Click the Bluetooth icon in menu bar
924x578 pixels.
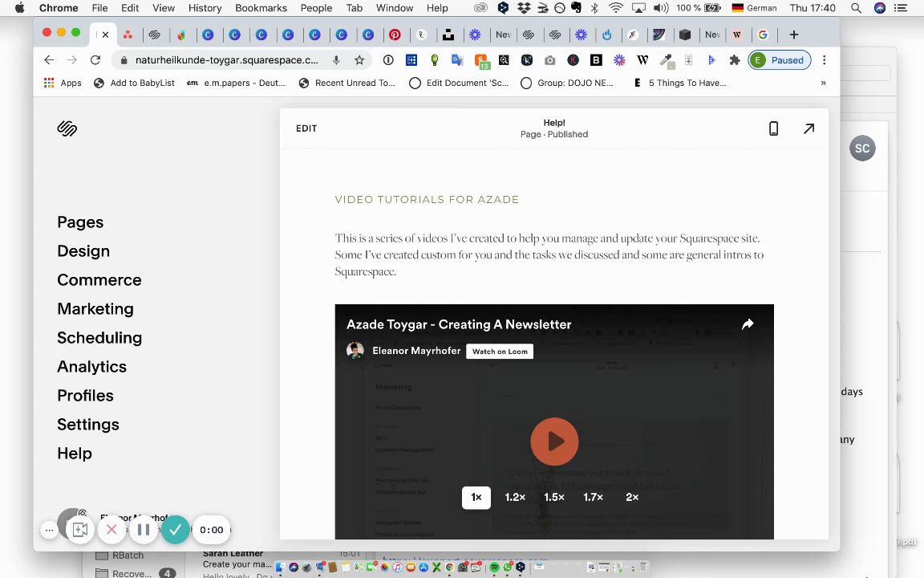pyautogui.click(x=594, y=8)
